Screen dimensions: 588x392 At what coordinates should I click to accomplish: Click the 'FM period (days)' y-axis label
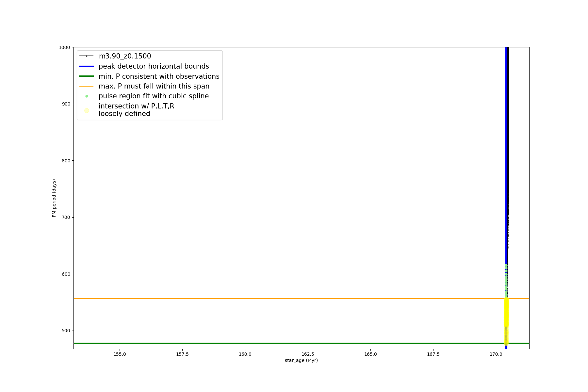(54, 198)
